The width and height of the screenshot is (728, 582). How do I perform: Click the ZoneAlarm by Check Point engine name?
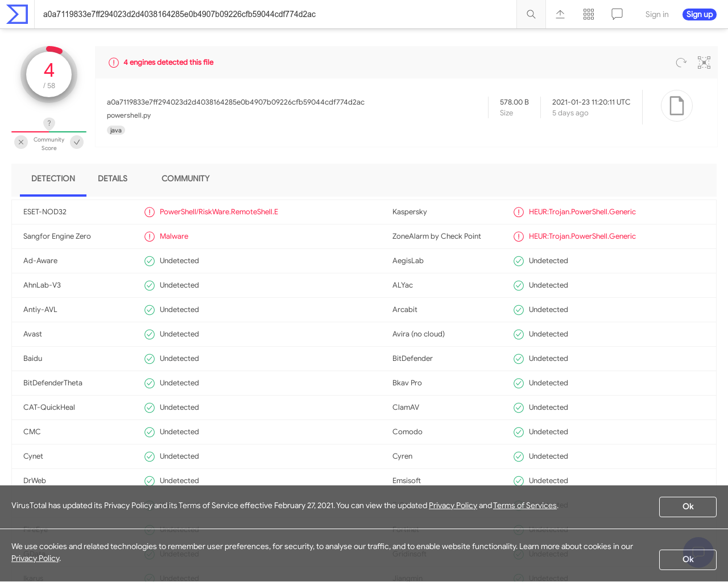coord(437,236)
